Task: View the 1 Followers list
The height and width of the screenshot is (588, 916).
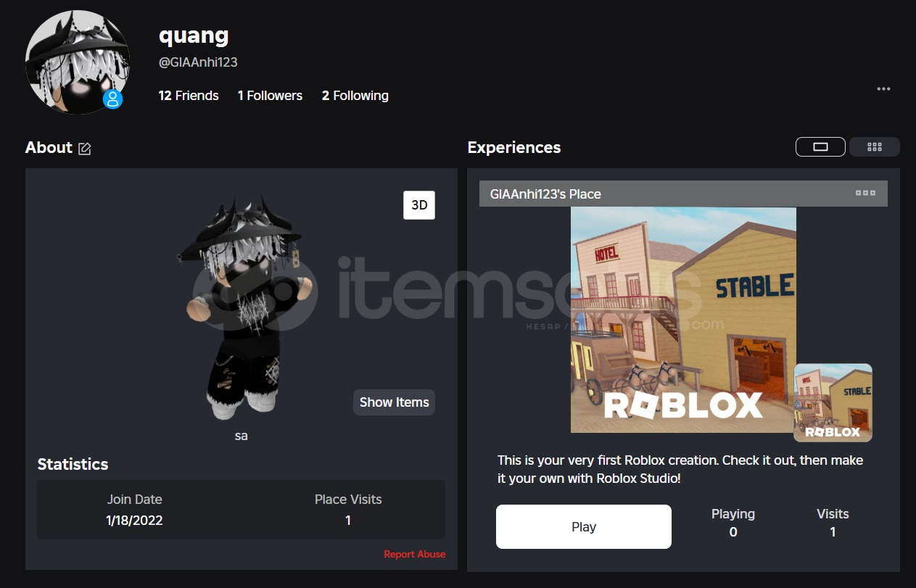Action: (270, 96)
